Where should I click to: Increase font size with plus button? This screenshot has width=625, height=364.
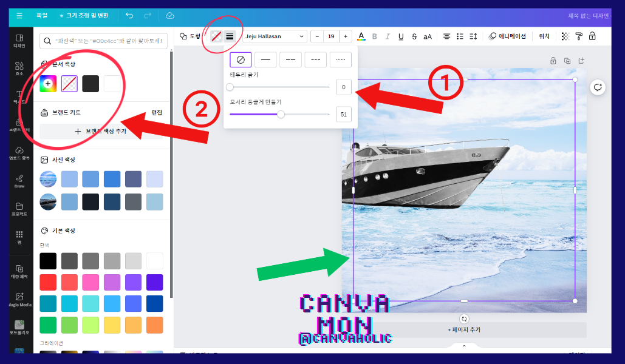(x=346, y=36)
